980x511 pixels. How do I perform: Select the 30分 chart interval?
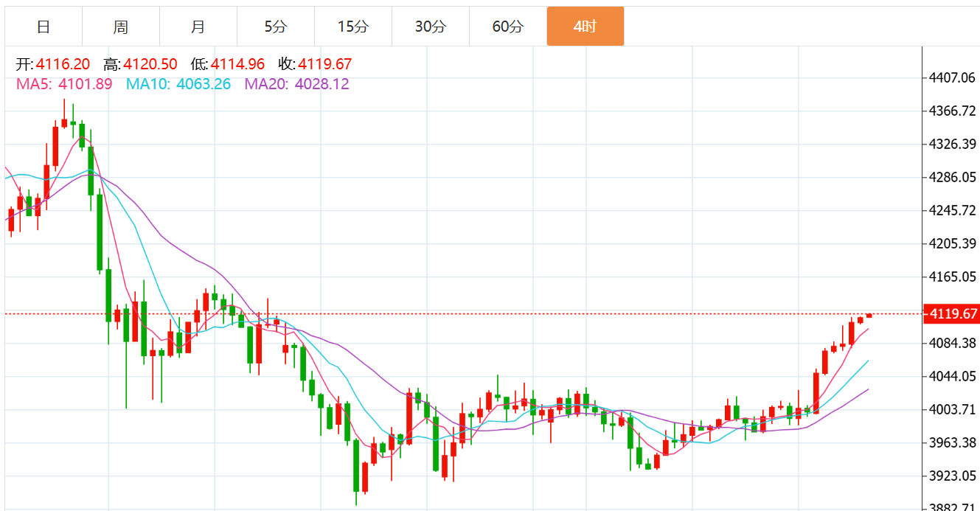tap(431, 27)
